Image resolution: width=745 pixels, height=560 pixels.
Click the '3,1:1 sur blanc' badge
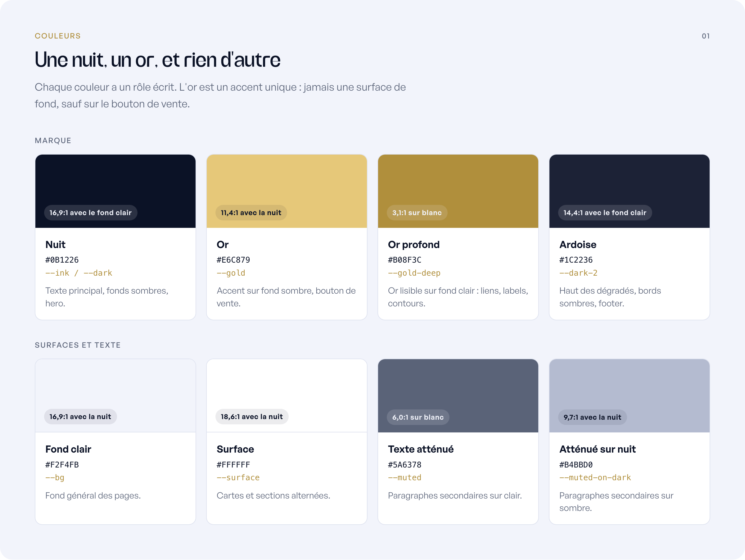pyautogui.click(x=417, y=213)
